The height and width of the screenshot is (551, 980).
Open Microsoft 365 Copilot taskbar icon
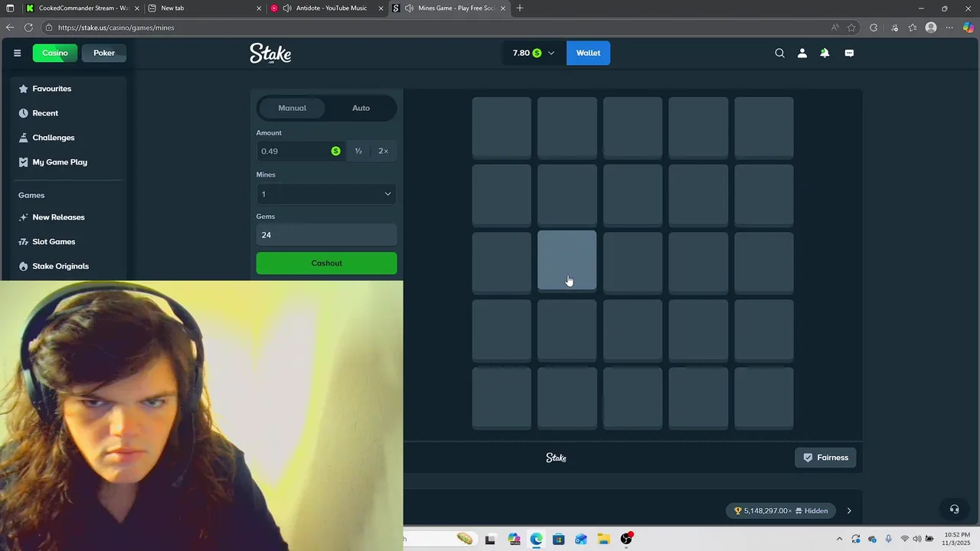pos(514,540)
